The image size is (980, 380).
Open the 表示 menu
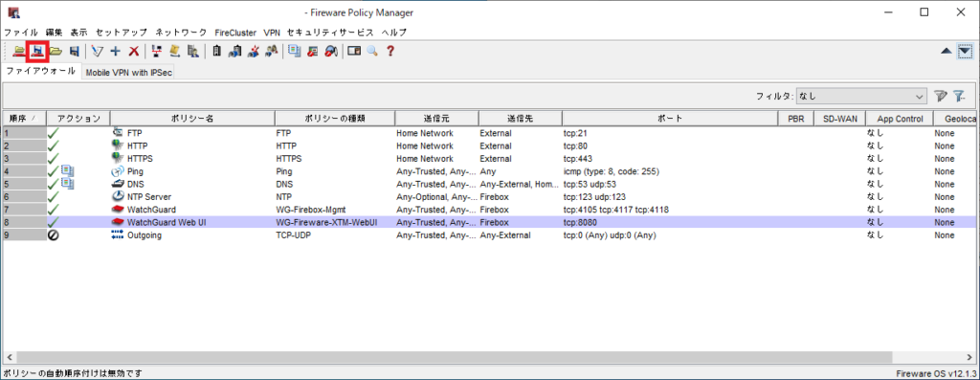click(x=78, y=33)
